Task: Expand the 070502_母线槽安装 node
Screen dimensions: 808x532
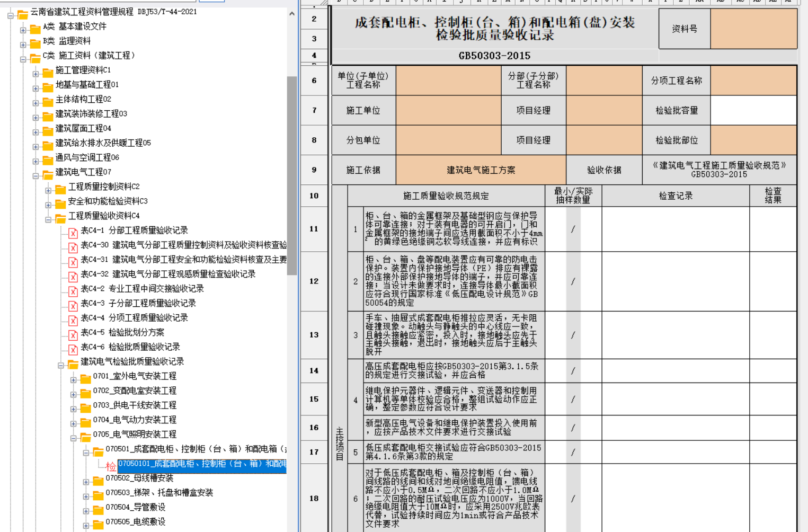Action: [86, 482]
